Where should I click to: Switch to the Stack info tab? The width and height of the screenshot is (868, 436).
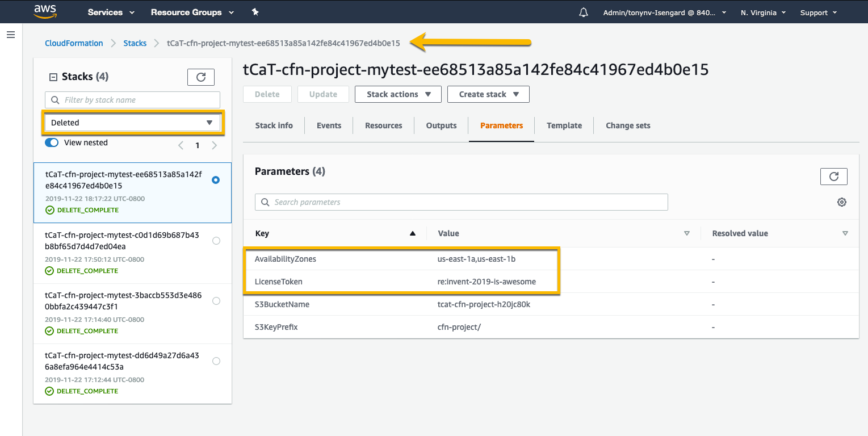(274, 125)
